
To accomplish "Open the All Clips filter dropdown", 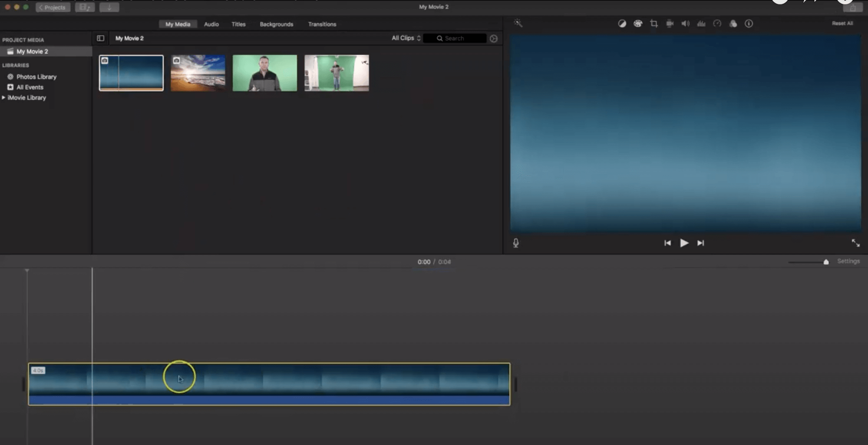I will point(405,38).
